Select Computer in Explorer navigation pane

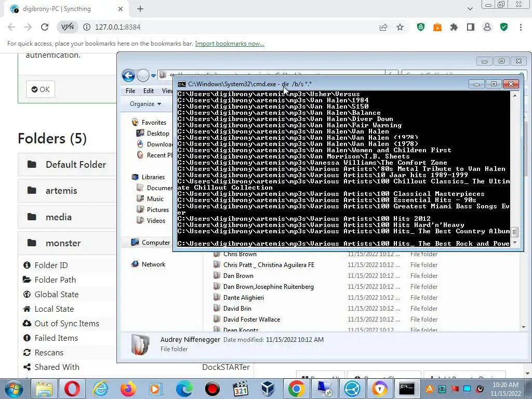[x=151, y=243]
